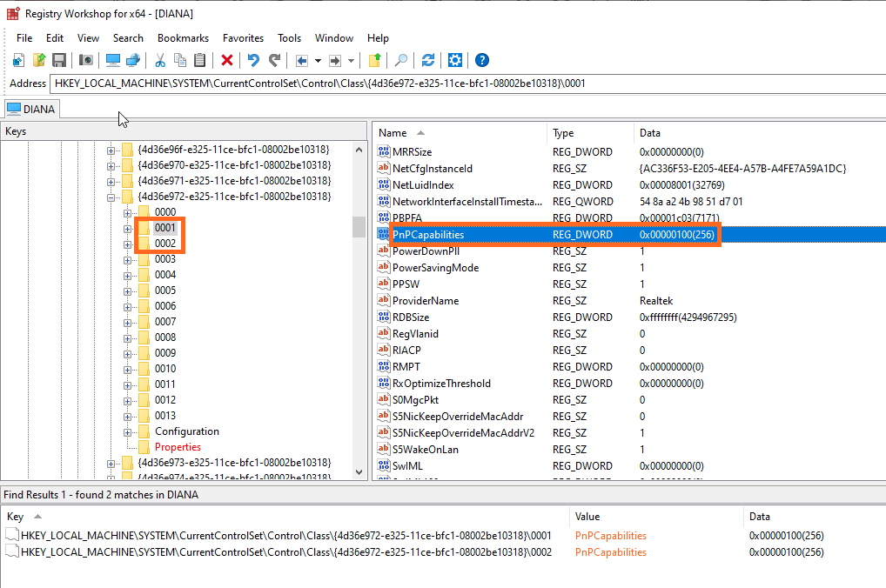Click the New registry file icon
This screenshot has height=588, width=886.
coord(18,60)
